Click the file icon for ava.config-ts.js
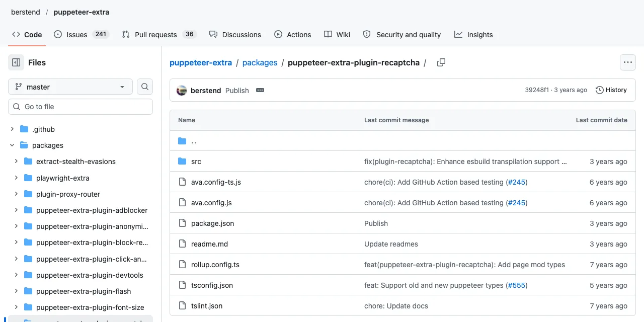Screen dimensions: 644x322 182,182
